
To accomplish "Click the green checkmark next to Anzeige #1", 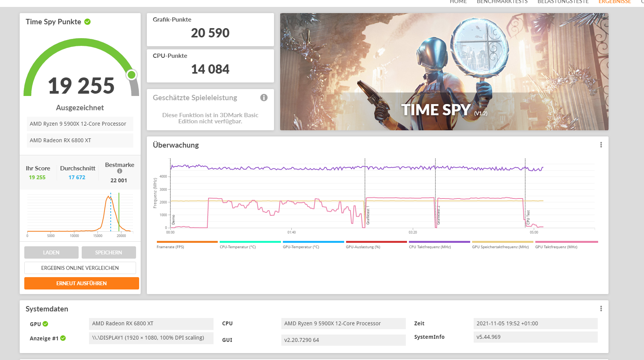I will [63, 338].
